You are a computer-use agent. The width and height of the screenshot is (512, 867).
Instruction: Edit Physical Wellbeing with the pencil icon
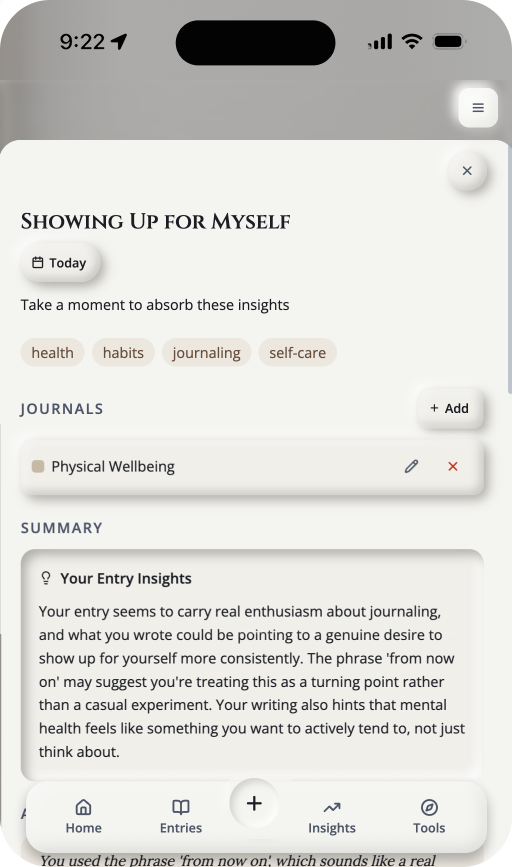pyautogui.click(x=411, y=466)
